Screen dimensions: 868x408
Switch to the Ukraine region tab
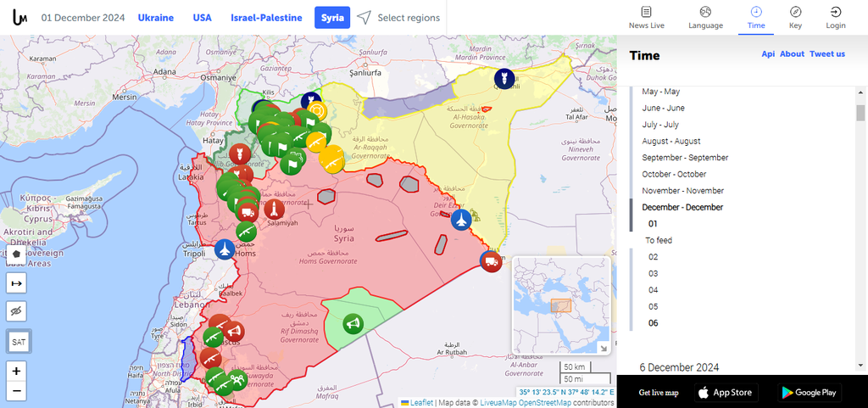pos(156,18)
